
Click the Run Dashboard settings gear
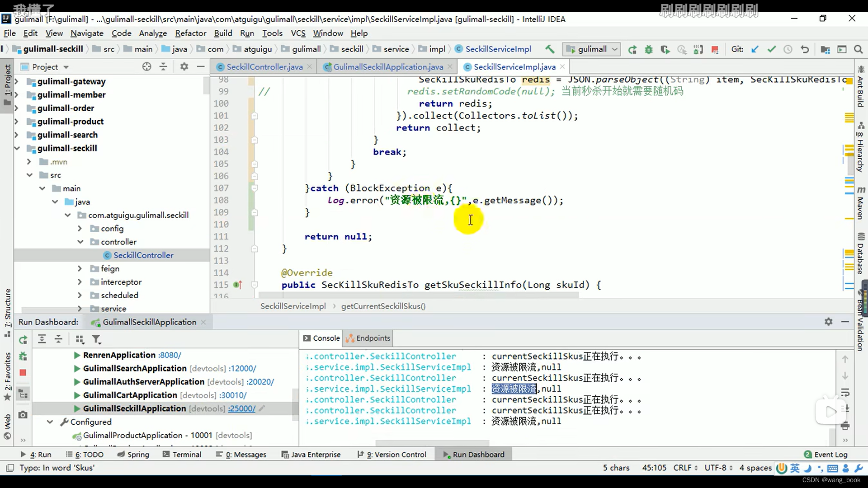(x=828, y=322)
